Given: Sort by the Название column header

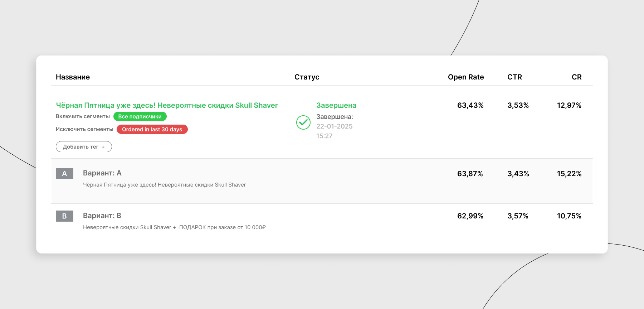Looking at the screenshot, I should pyautogui.click(x=73, y=77).
